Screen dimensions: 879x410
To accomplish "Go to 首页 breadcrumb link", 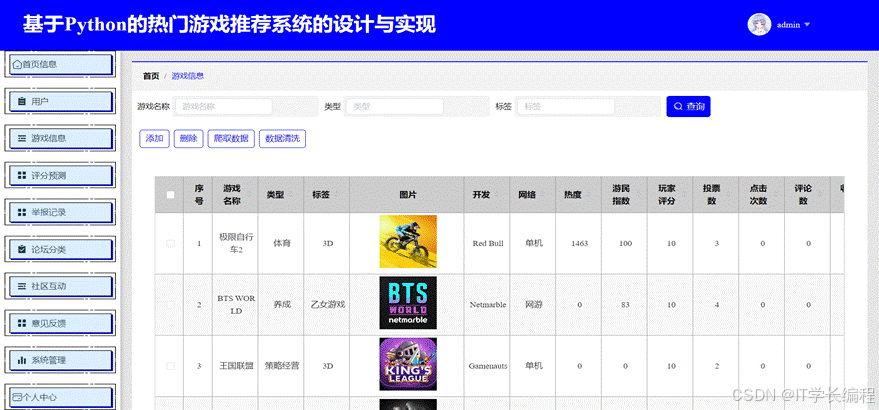I will 151,76.
